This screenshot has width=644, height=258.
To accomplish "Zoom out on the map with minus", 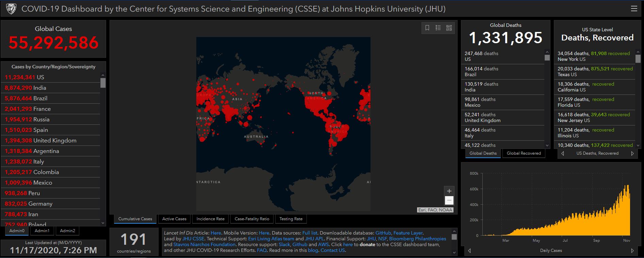I will tap(449, 200).
